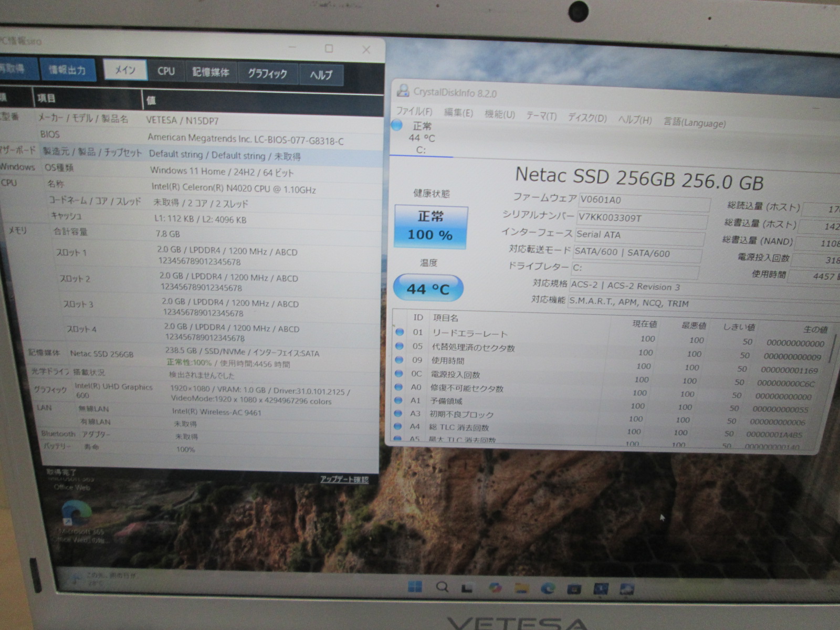Click the VETESA / N15DP7 model value

(x=182, y=121)
